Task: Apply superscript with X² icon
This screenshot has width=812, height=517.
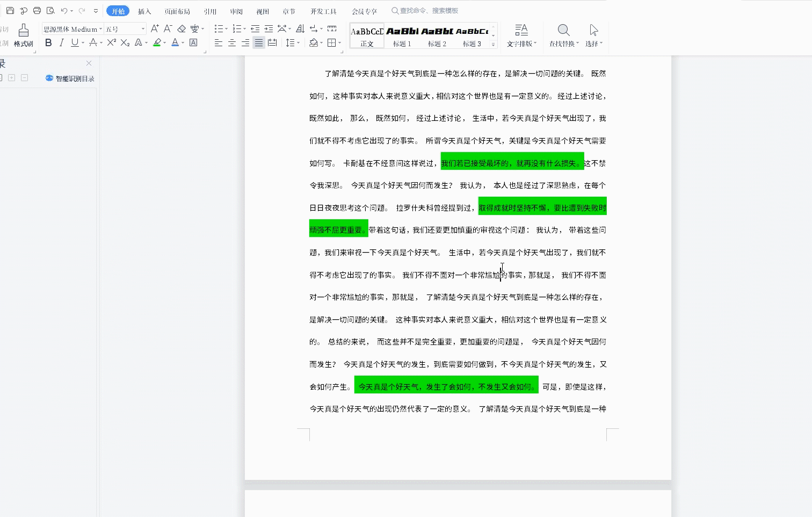Action: coord(112,42)
